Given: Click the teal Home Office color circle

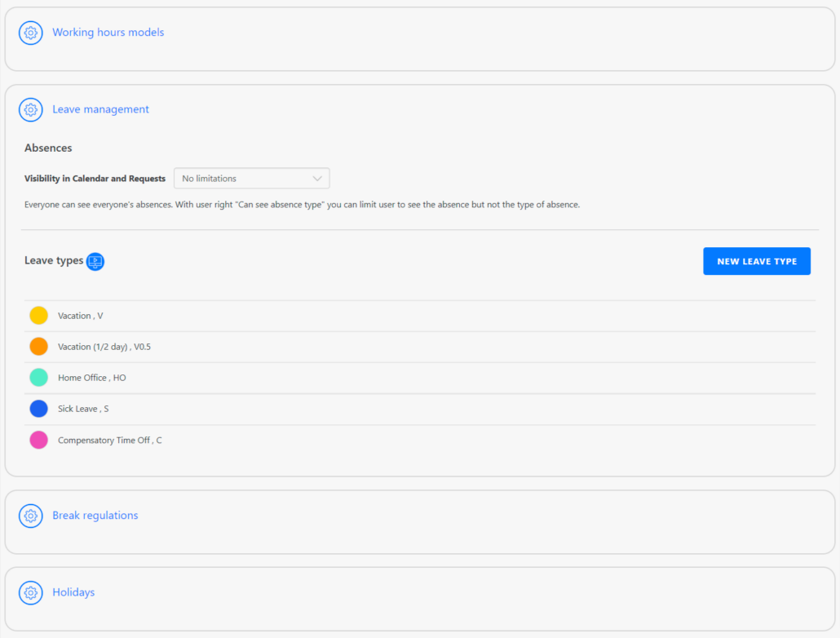Looking at the screenshot, I should pyautogui.click(x=38, y=378).
